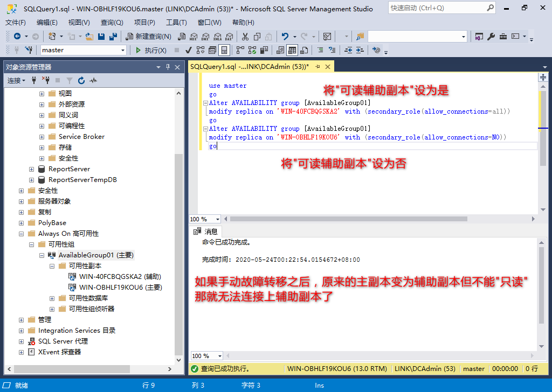
Task: Click the change connection icon
Action: point(29,50)
